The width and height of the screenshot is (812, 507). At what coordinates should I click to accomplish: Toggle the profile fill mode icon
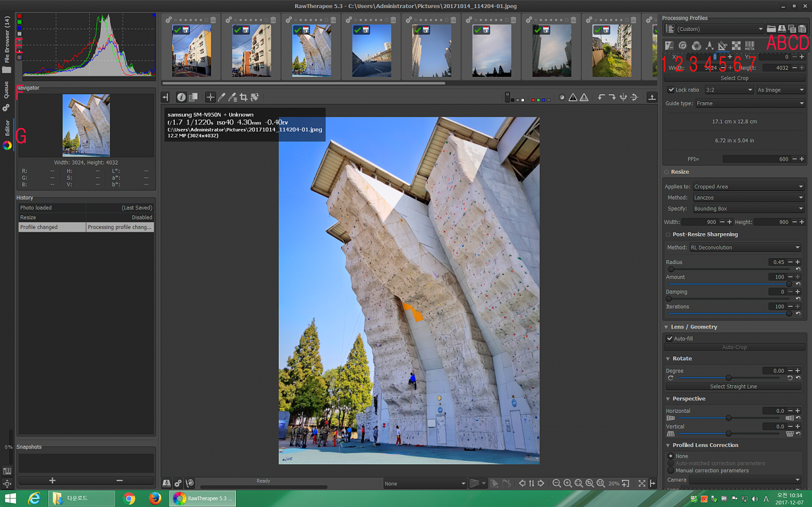click(670, 29)
